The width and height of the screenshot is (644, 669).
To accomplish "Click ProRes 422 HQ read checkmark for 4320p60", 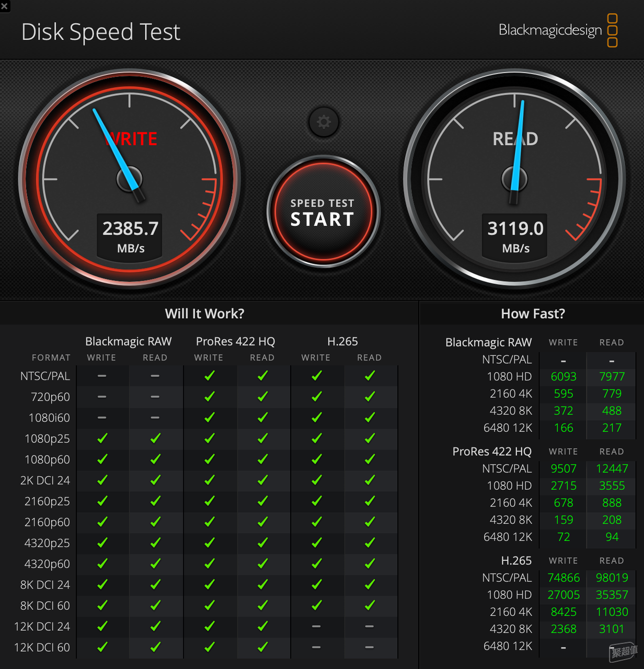I will (262, 563).
